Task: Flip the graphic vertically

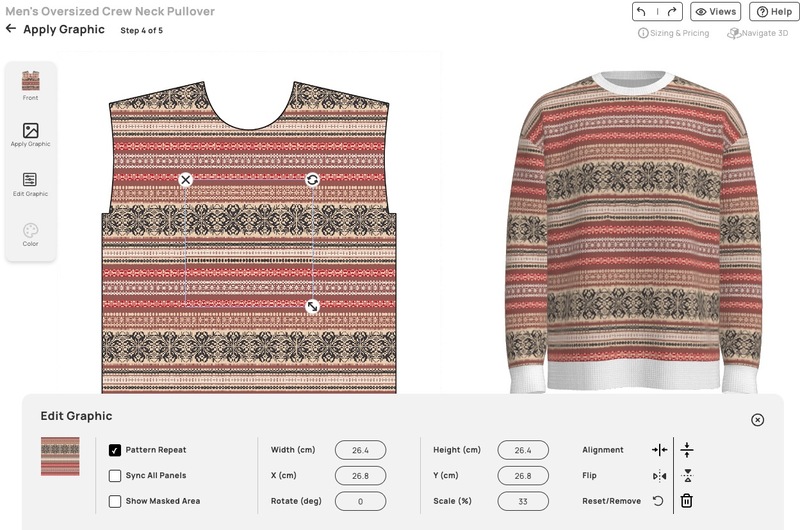Action: point(687,476)
